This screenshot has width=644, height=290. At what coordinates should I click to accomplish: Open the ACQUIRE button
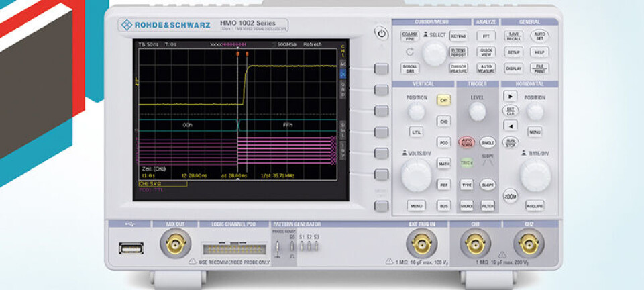tap(535, 205)
